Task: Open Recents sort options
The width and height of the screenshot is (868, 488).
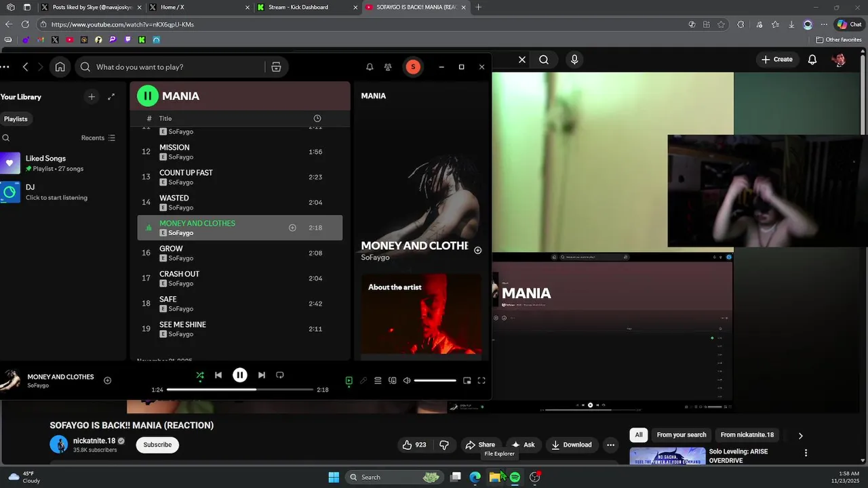Action: pyautogui.click(x=98, y=138)
